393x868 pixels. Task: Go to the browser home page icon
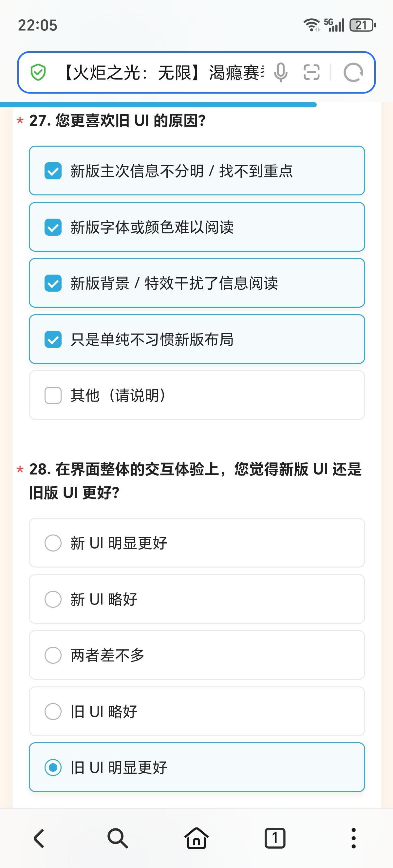coord(196,838)
